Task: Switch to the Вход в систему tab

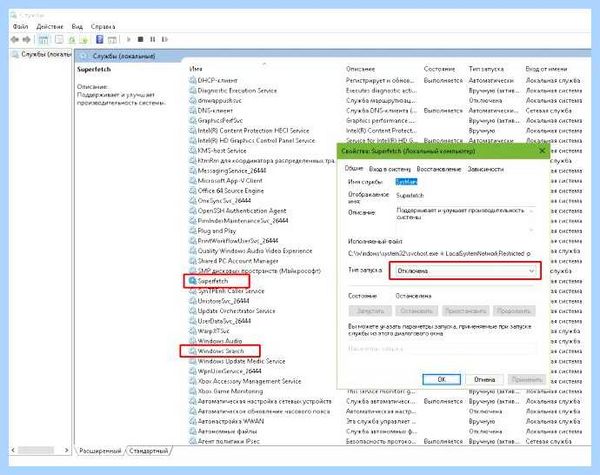Action: click(390, 169)
